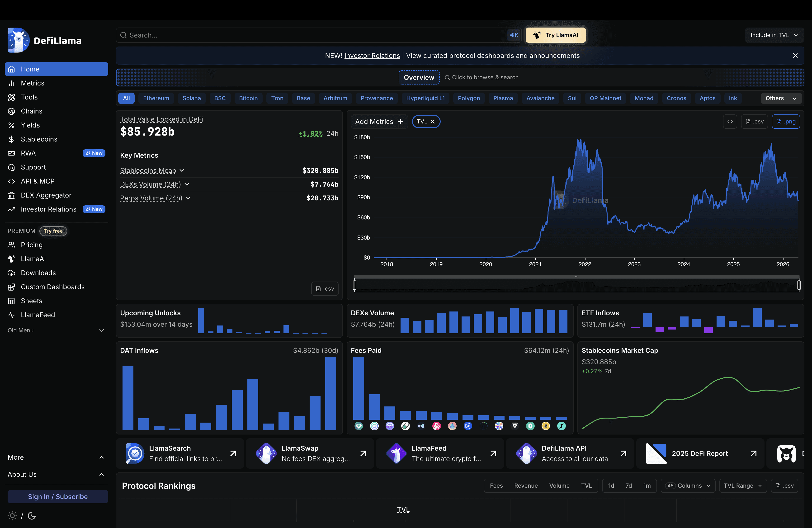The height and width of the screenshot is (528, 812).
Task: Click the chart range slider right handle
Action: (799, 285)
